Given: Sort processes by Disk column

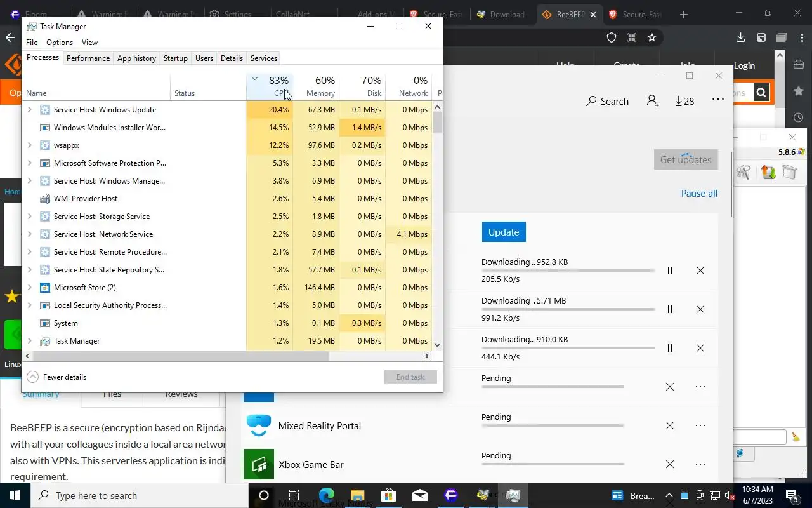Looking at the screenshot, I should click(x=362, y=86).
